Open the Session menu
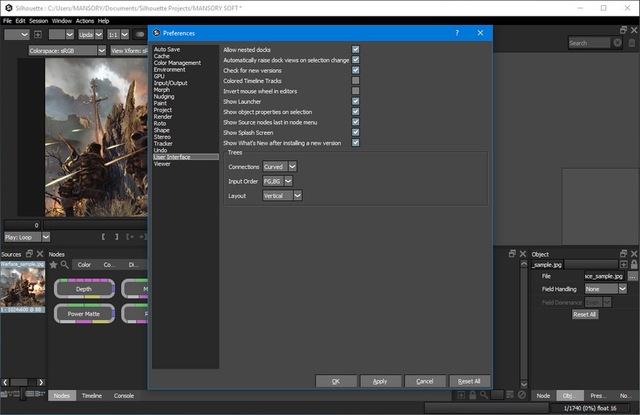Viewport: 640px width, 415px height. tap(39, 20)
